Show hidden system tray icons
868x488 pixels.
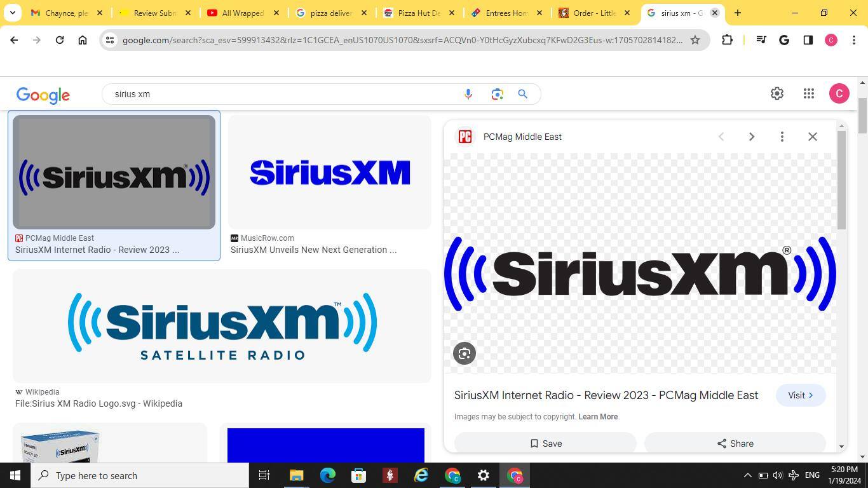[x=747, y=475]
